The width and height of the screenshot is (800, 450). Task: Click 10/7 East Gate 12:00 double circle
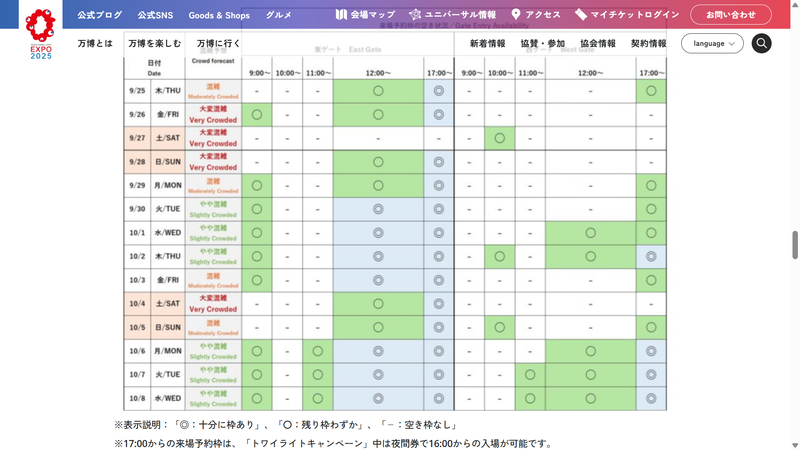378,374
